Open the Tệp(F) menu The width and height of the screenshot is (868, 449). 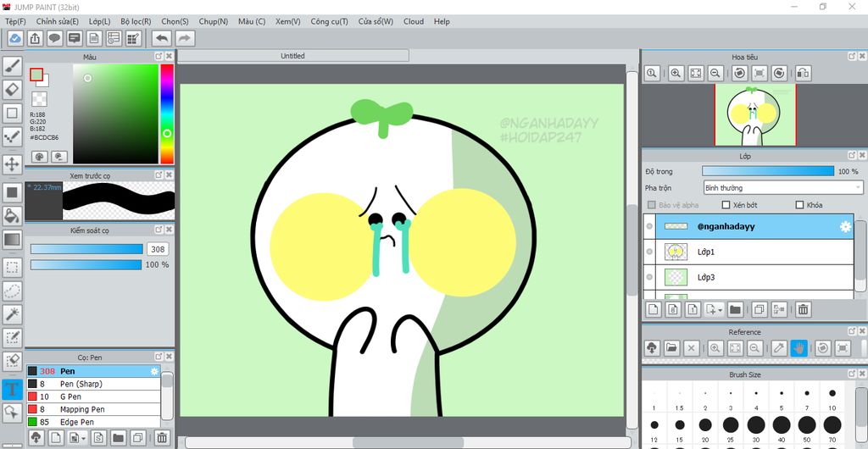(x=15, y=21)
